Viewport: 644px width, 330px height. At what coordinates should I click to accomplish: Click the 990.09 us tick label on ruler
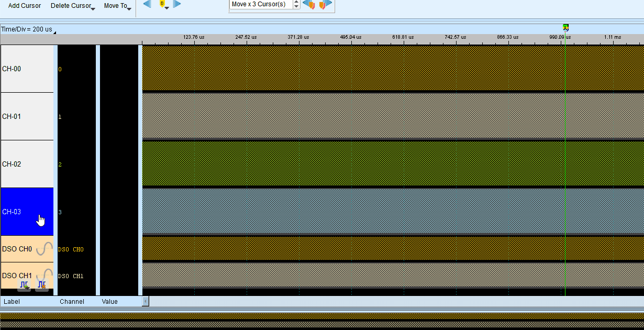pyautogui.click(x=560, y=37)
